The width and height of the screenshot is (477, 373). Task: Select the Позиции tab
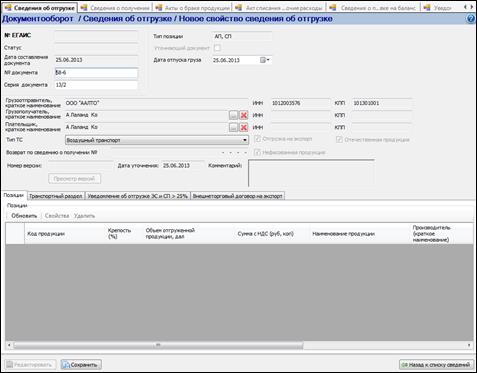(x=14, y=195)
